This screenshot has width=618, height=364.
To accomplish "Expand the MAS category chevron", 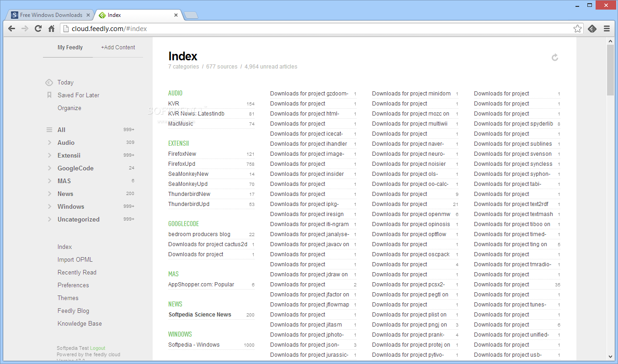I will (x=49, y=181).
